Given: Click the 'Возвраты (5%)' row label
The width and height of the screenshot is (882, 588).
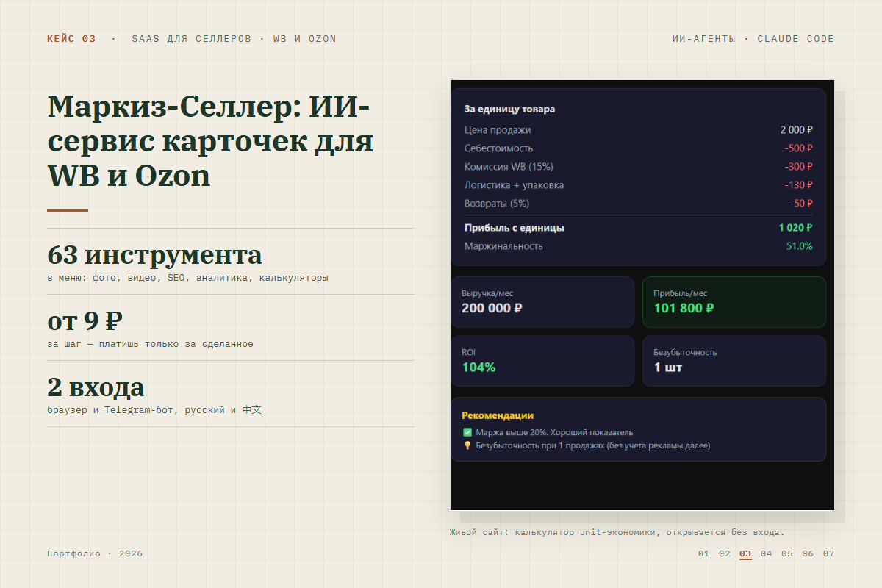Looking at the screenshot, I should coord(497,204).
